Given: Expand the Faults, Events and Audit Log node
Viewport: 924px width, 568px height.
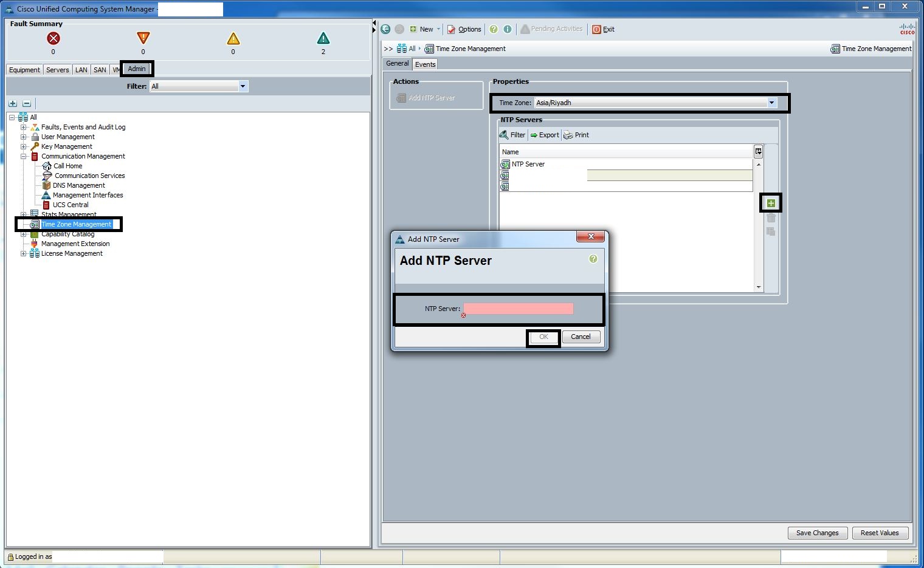Looking at the screenshot, I should coord(24,127).
